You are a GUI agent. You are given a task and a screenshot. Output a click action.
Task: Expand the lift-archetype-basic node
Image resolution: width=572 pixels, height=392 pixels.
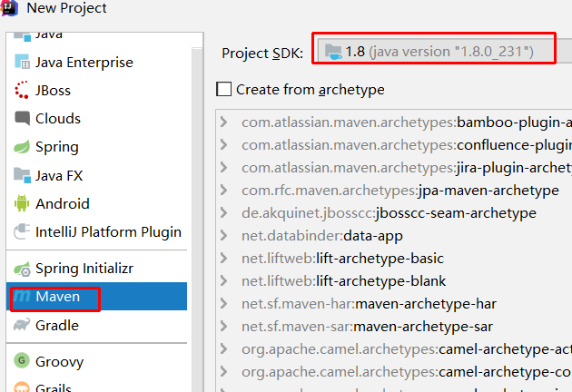coord(224,259)
